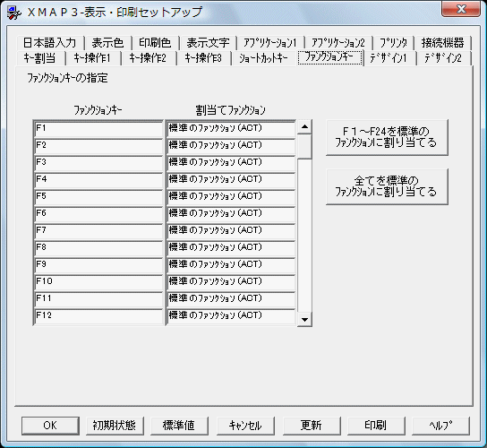
Task: Click the scroll down arrow of function list
Action: [x=304, y=319]
